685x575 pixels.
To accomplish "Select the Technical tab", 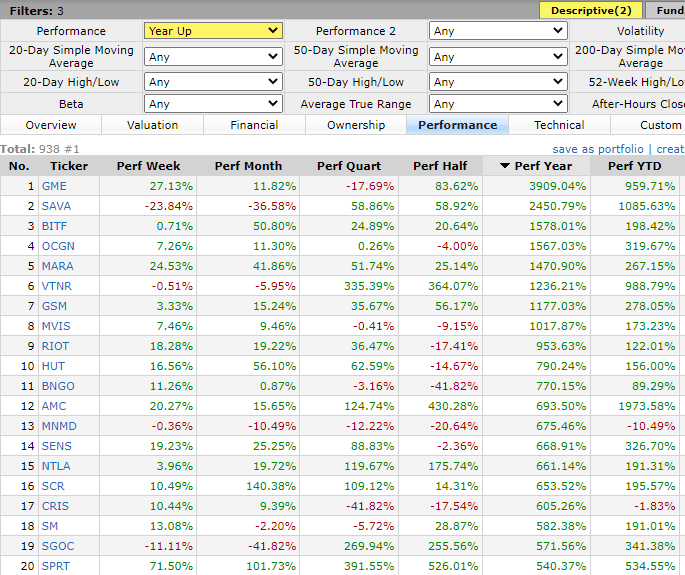I will [559, 125].
